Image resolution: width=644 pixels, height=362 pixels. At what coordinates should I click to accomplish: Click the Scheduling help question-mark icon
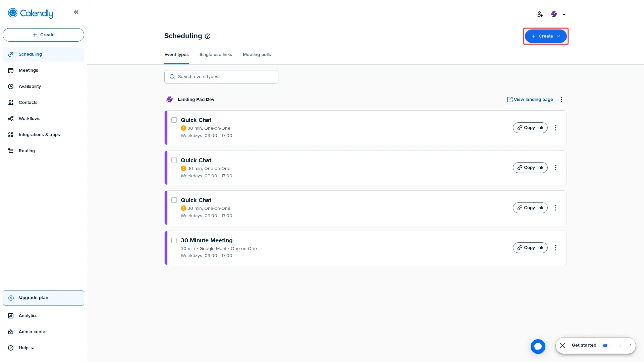point(208,36)
